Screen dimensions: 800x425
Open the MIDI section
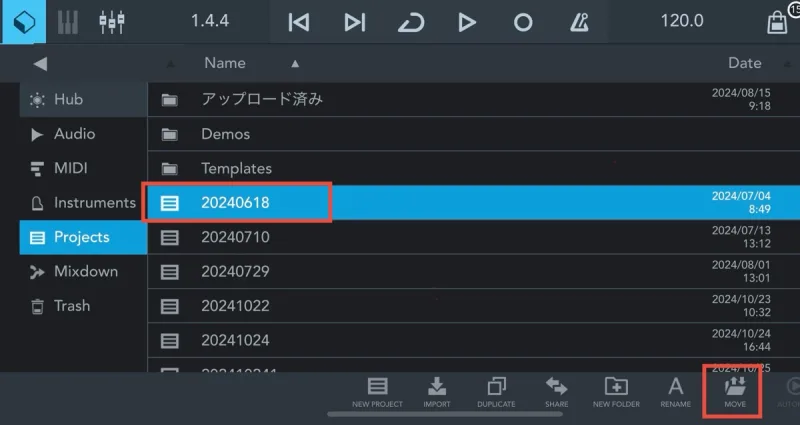point(83,168)
